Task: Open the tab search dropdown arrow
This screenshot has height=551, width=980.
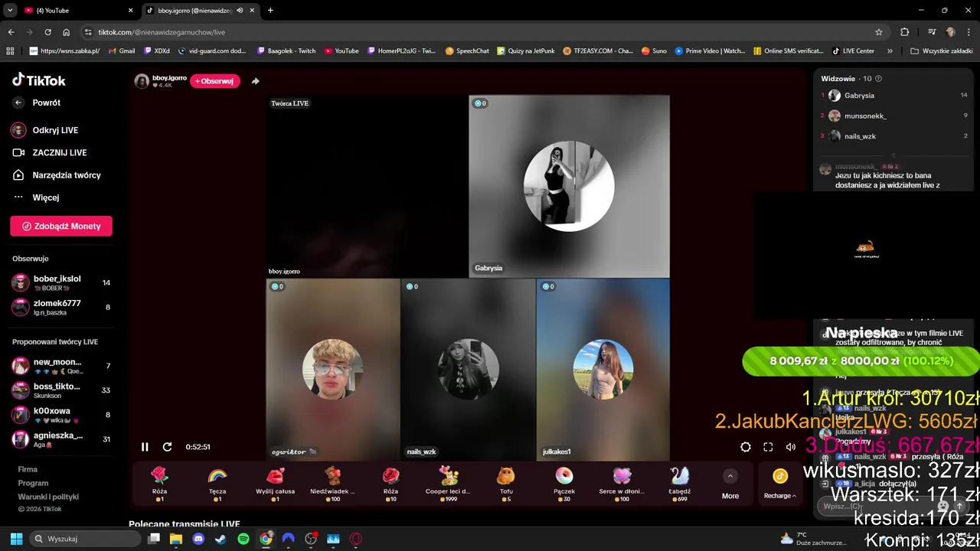Action: click(x=10, y=11)
